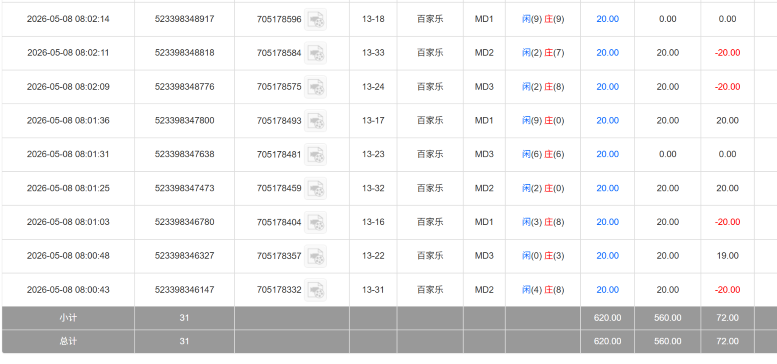777x364 pixels.
Task: Click timestamp 2026-05-08 08:01:31
Action: [x=68, y=154]
